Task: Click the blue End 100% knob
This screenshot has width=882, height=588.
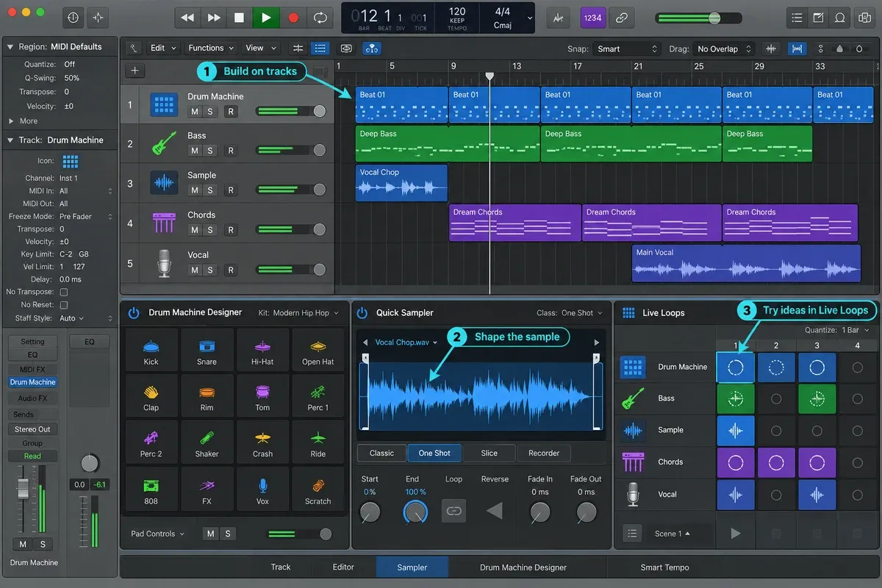Action: tap(415, 512)
